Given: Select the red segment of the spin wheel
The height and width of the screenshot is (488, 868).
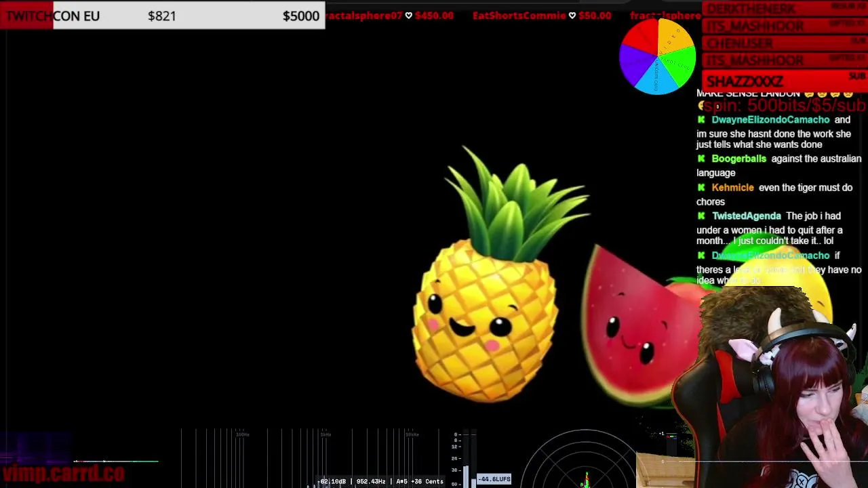Looking at the screenshot, I should 642,37.
